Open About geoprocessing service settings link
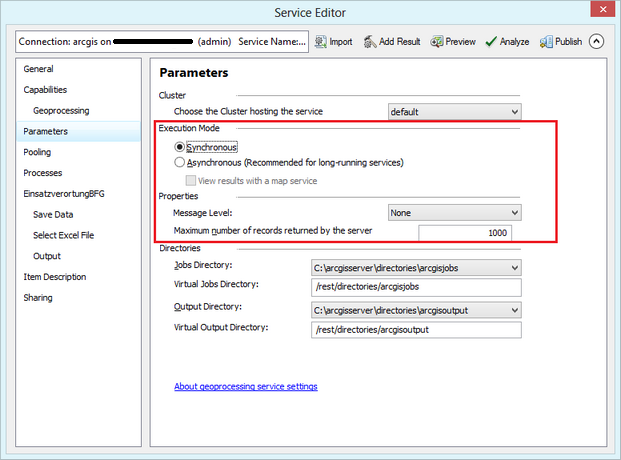621x460 pixels. (246, 386)
